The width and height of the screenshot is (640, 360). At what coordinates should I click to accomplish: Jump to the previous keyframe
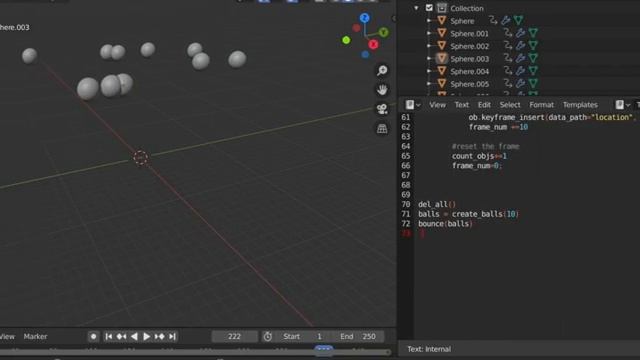point(121,336)
